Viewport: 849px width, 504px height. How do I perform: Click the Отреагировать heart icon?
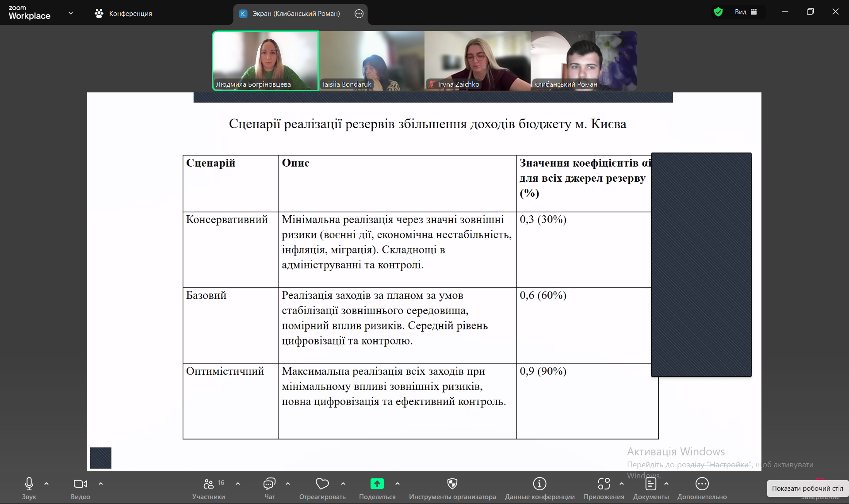[322, 484]
